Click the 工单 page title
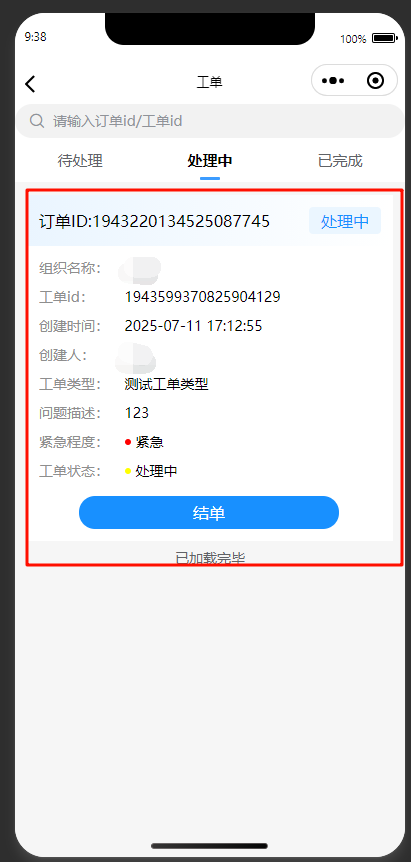The image size is (411, 862). click(x=209, y=82)
